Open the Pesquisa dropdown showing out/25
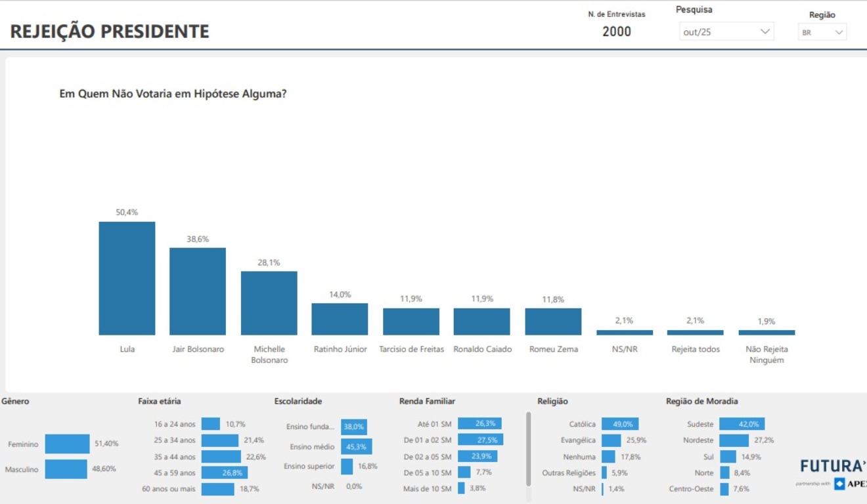 726,31
